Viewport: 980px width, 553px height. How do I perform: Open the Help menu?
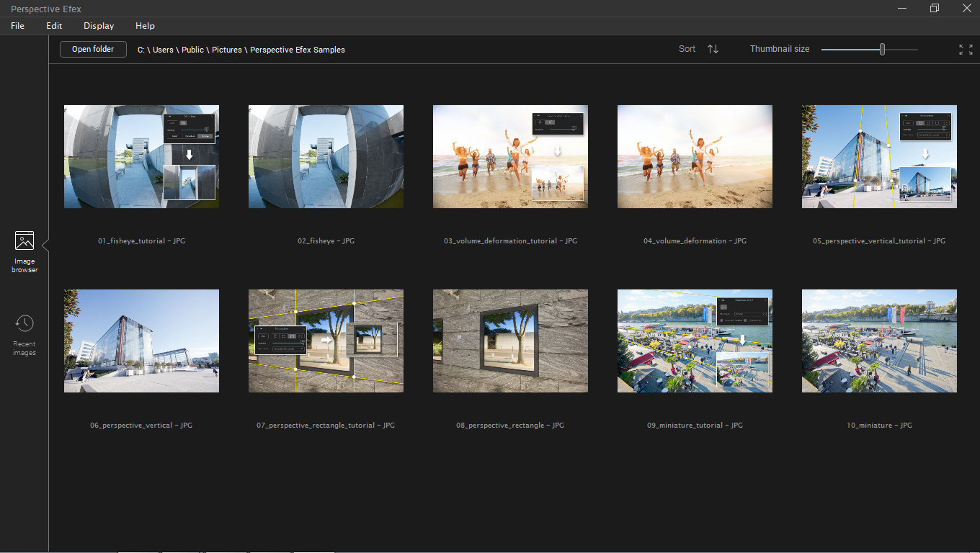point(145,26)
